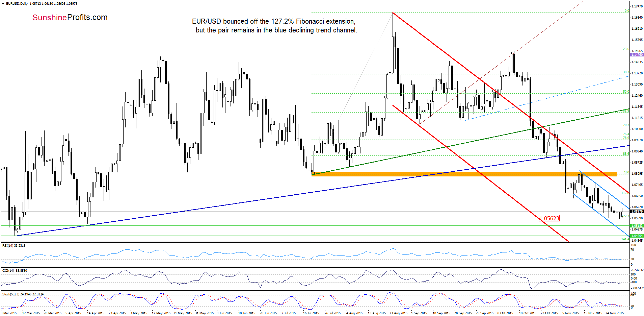644x316 pixels.
Task: Click the 1.10600 value on price axis
Action: pos(637,129)
